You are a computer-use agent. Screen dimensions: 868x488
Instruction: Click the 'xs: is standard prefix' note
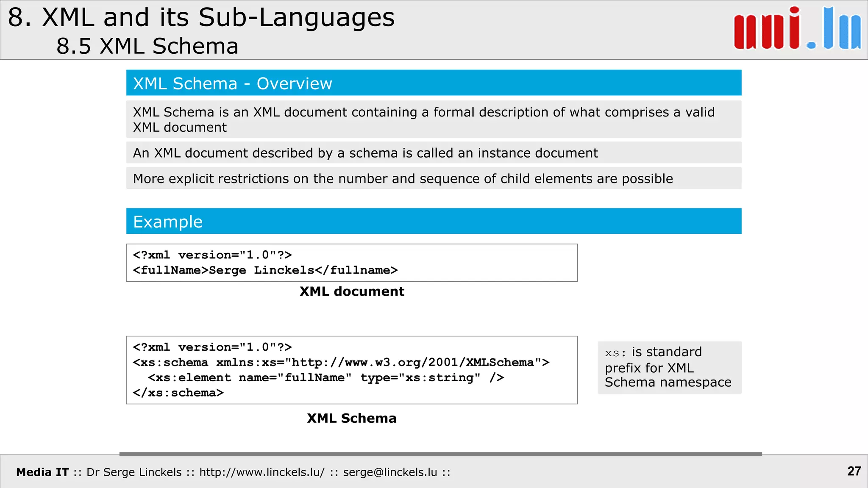[670, 367]
